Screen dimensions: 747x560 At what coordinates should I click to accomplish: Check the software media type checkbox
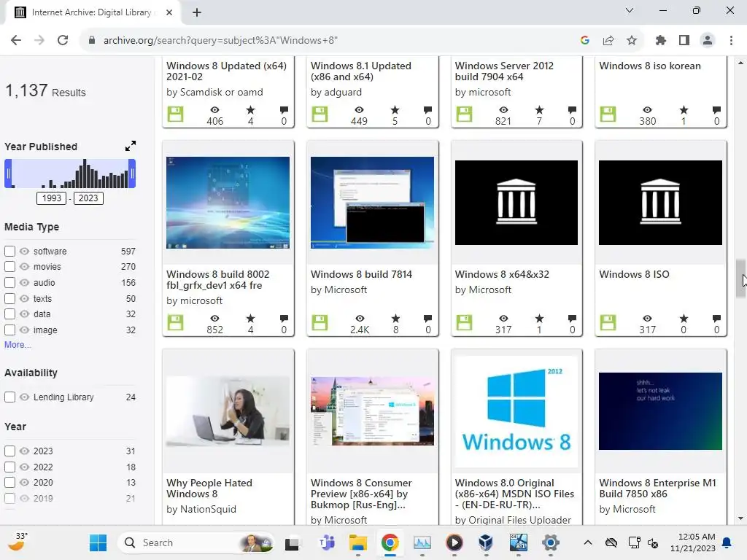[9, 251]
